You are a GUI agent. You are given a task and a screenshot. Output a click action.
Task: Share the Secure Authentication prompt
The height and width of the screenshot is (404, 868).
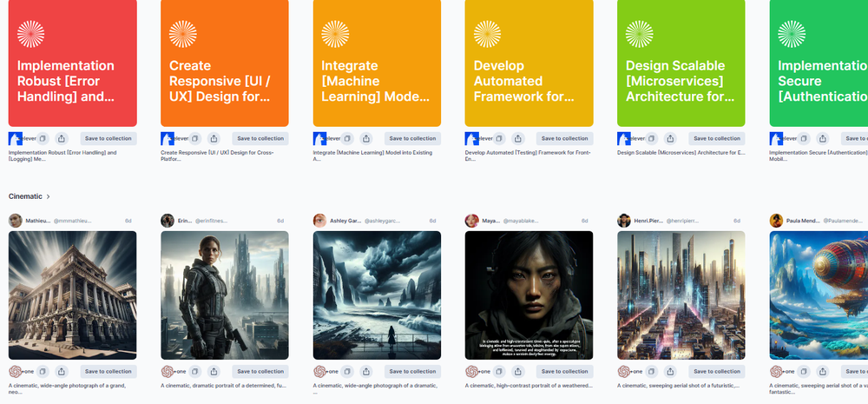[823, 138]
